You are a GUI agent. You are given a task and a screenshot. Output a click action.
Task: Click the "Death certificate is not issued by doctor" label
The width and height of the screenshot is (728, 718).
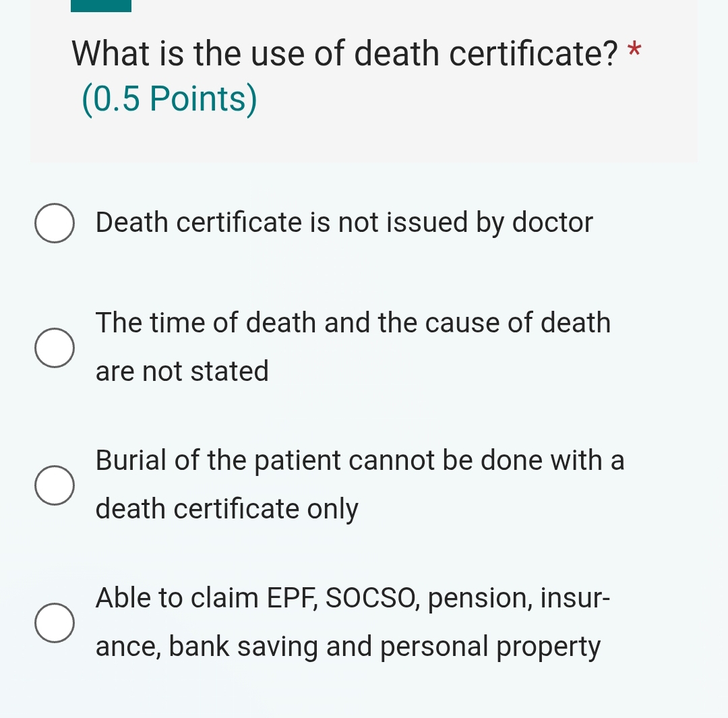click(x=344, y=222)
